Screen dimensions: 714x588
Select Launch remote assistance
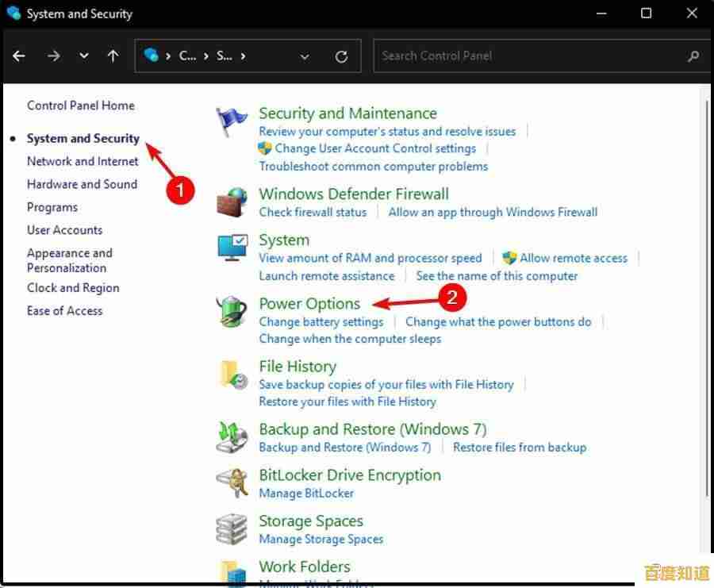coord(327,275)
